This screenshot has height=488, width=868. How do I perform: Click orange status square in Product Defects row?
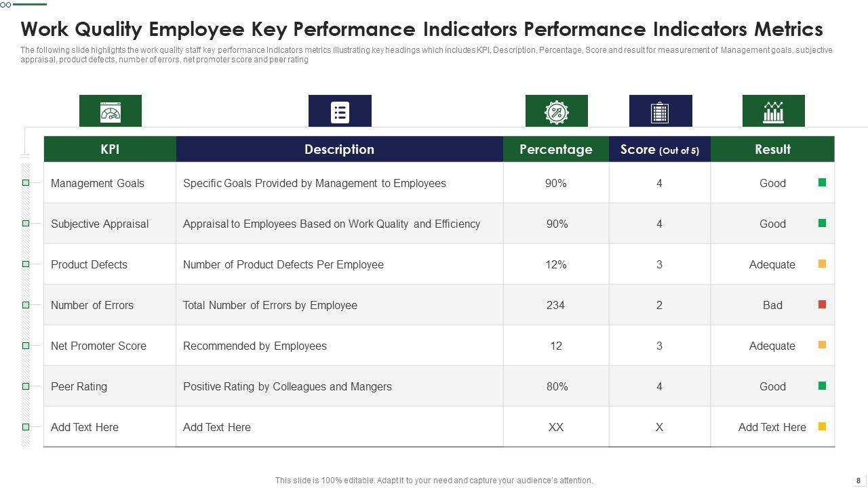[x=822, y=264]
